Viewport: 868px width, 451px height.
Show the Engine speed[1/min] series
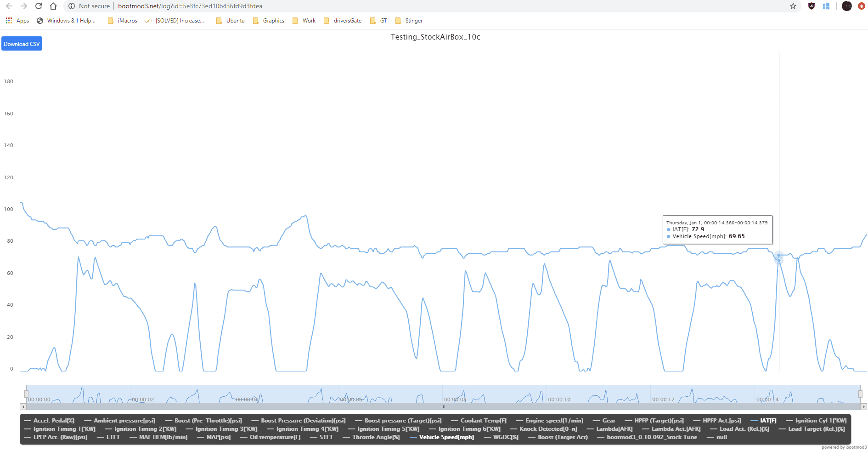(550, 421)
